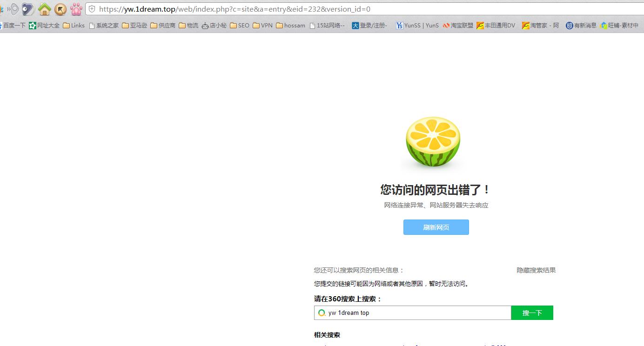Open the hossam bookmark folder
644x346 pixels.
pyautogui.click(x=291, y=26)
